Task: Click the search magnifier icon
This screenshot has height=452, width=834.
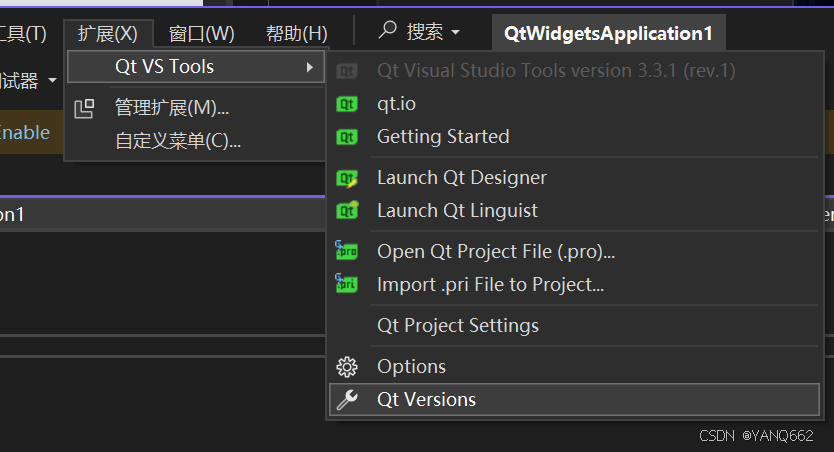Action: pos(388,30)
